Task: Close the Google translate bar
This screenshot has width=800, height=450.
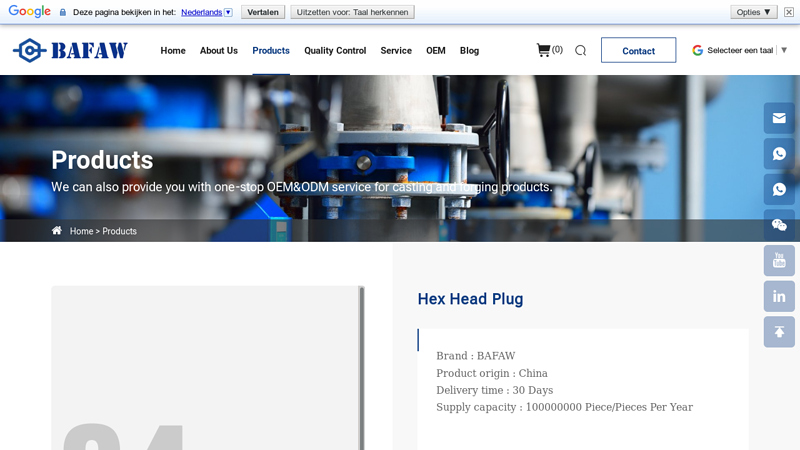Action: (789, 12)
